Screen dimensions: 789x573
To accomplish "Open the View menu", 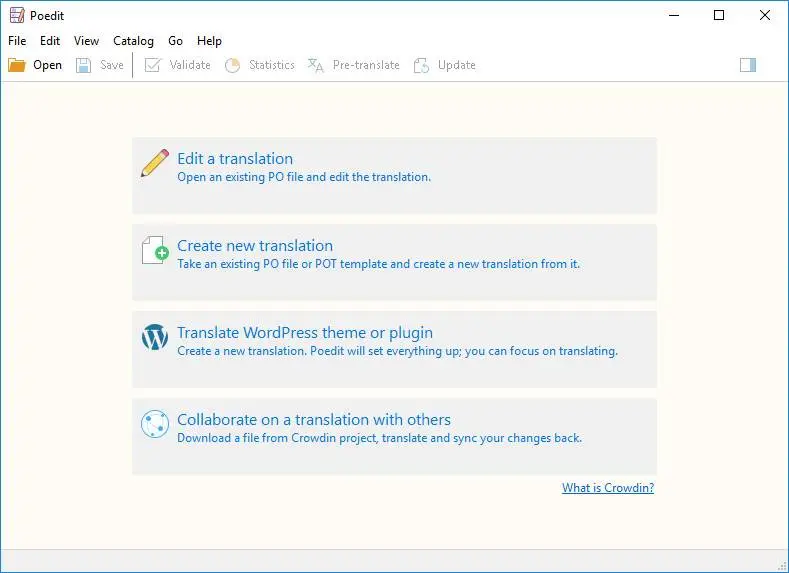I will point(86,41).
